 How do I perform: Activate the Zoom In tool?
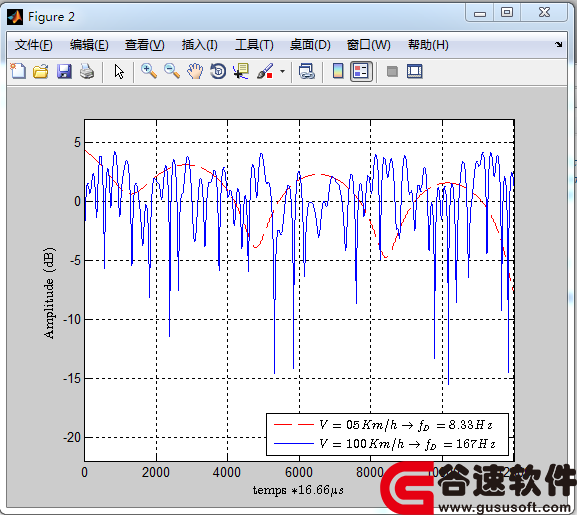[149, 71]
